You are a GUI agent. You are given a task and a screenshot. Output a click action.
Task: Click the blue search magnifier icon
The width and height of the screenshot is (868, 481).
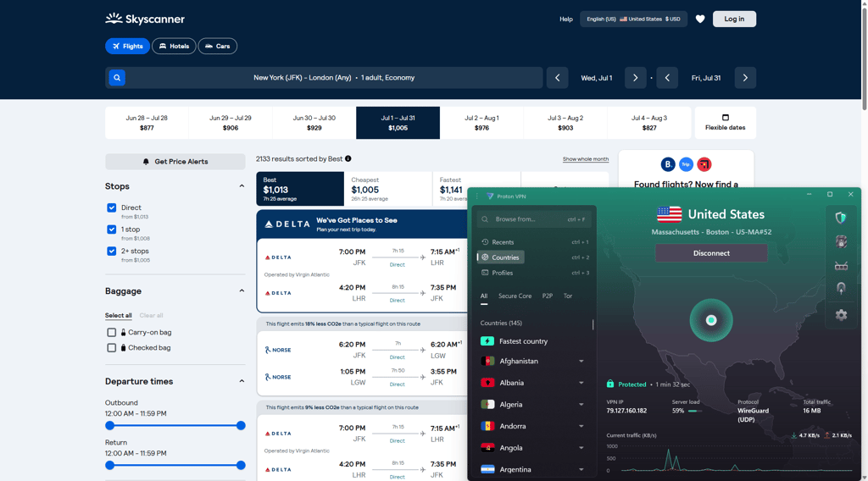[117, 77]
